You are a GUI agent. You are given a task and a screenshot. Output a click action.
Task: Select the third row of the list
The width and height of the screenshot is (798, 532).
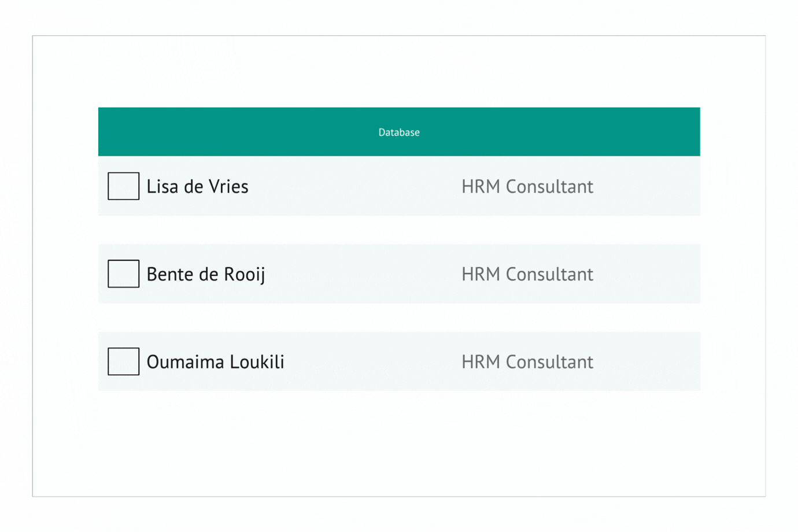[399, 362]
